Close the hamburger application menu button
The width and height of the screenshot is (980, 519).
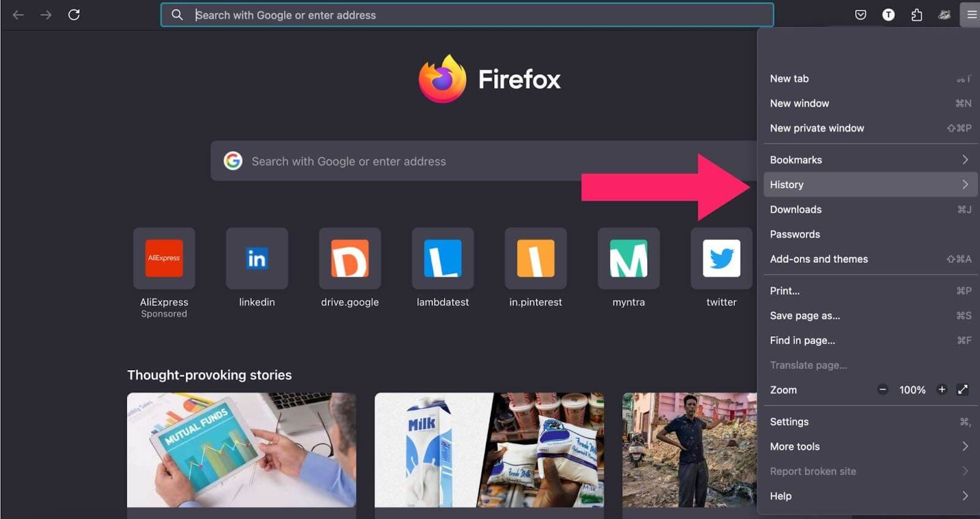[971, 15]
